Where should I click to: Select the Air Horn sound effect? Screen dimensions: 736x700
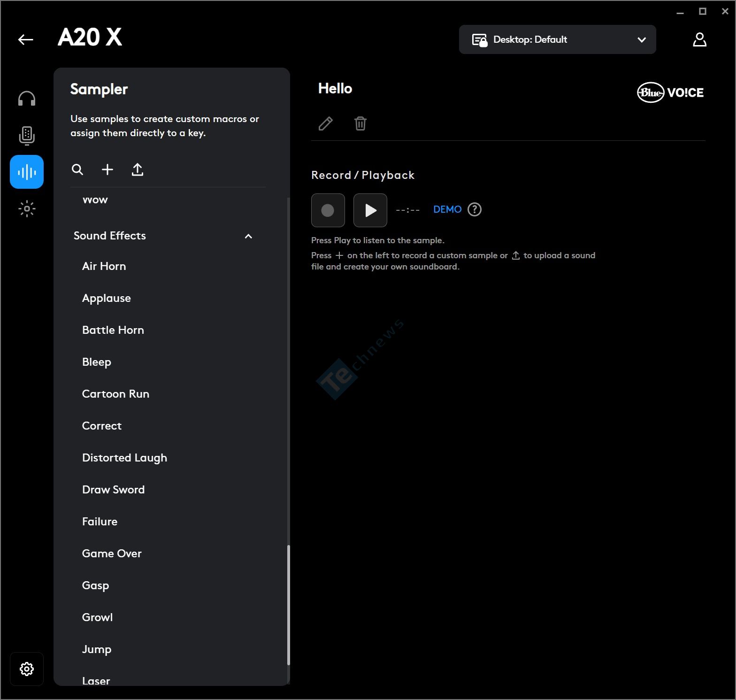[x=104, y=266]
